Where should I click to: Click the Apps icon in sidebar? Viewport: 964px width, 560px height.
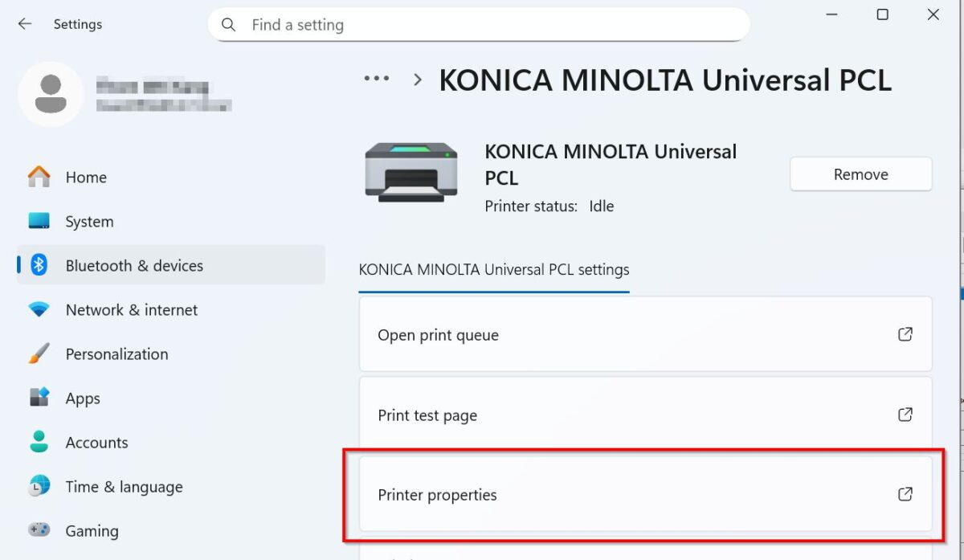(39, 398)
